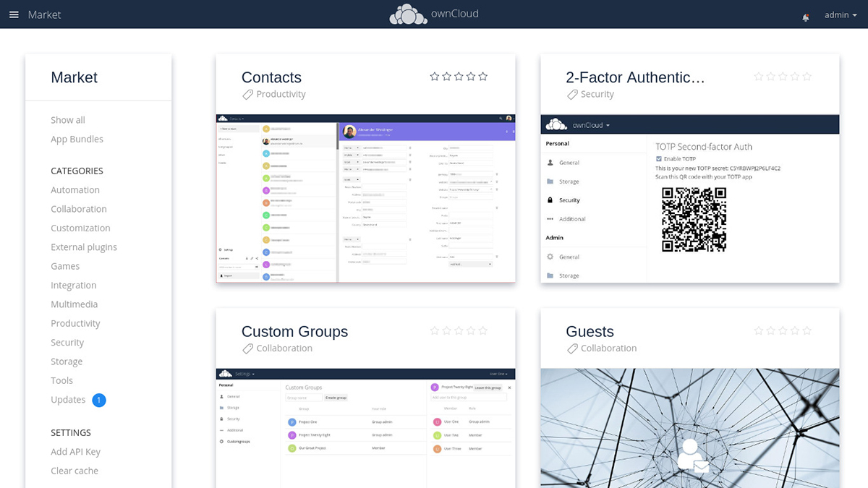Open notifications via the bell icon

[x=805, y=17]
